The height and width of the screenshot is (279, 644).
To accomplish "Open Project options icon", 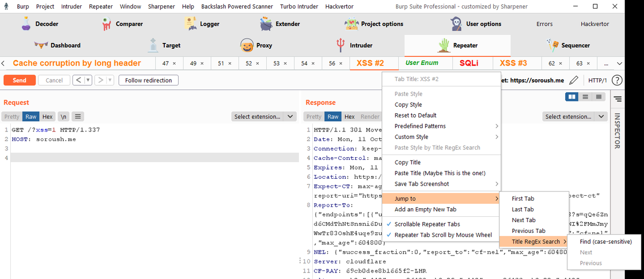I will point(351,24).
